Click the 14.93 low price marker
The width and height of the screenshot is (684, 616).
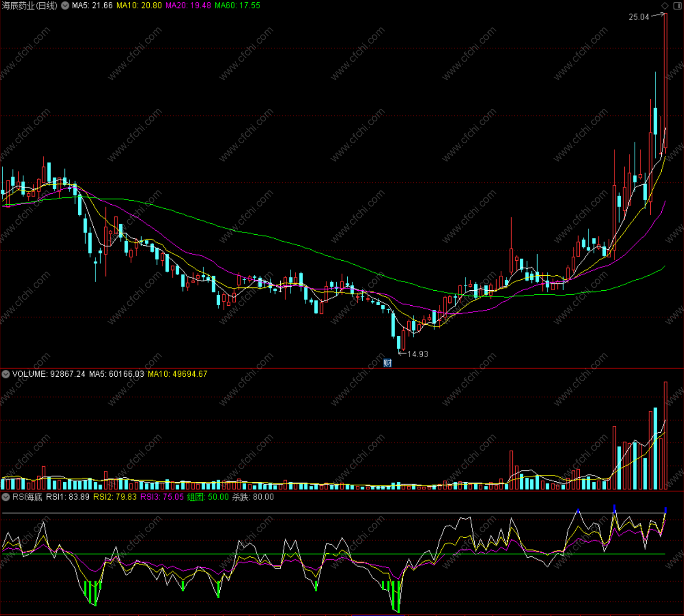tap(417, 354)
